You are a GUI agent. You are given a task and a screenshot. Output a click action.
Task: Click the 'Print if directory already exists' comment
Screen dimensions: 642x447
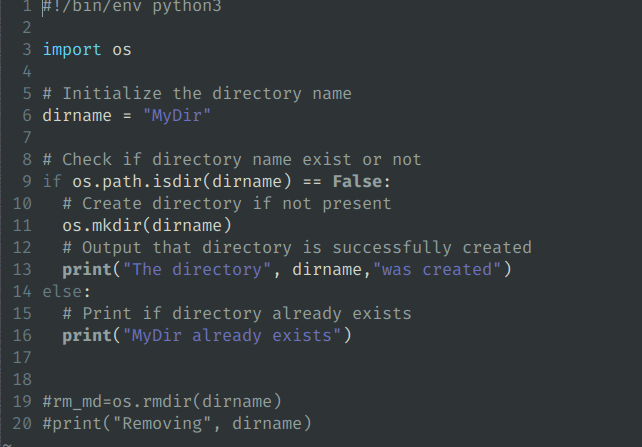[236, 313]
